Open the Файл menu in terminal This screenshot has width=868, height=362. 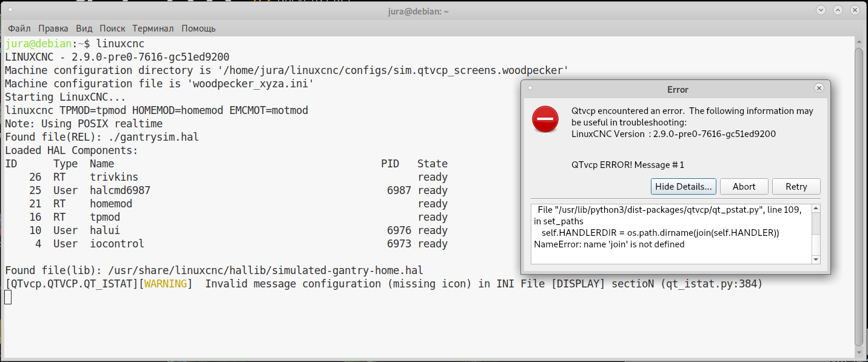click(19, 28)
